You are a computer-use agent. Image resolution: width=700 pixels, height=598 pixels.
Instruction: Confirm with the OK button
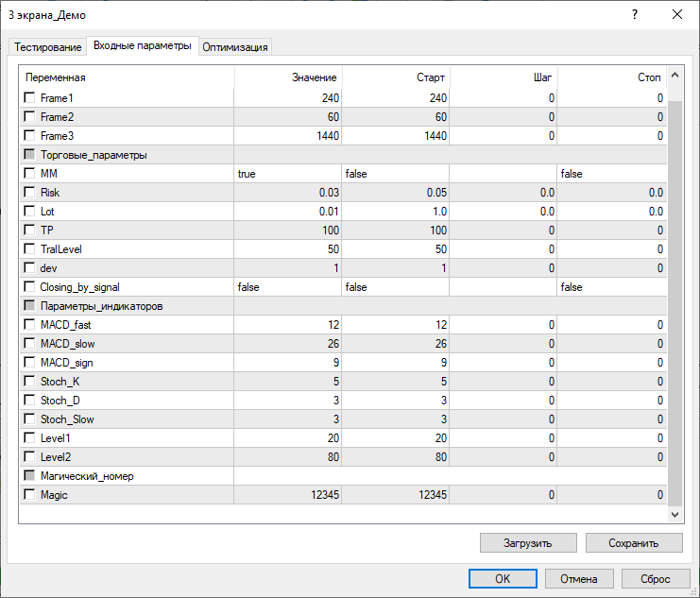point(503,579)
